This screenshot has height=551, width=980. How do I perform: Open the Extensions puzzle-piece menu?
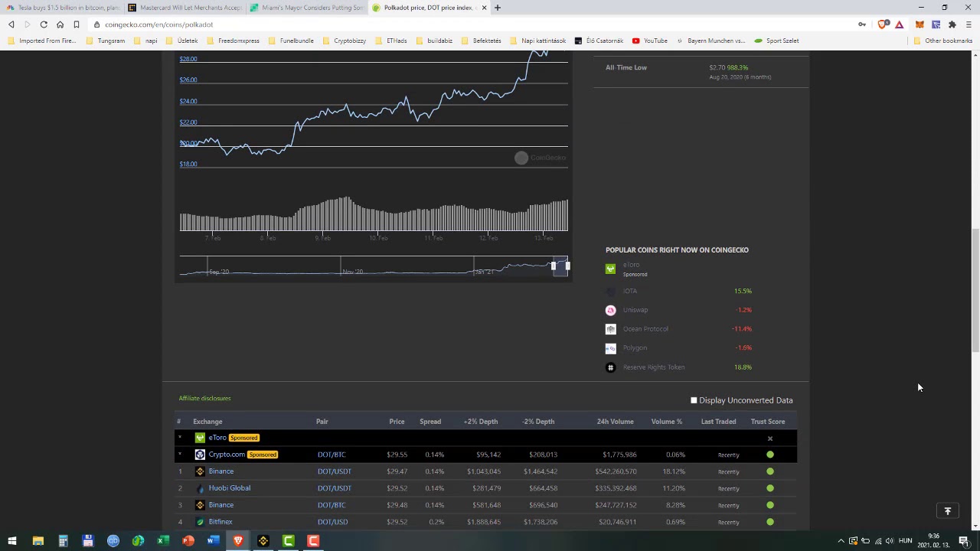[952, 24]
